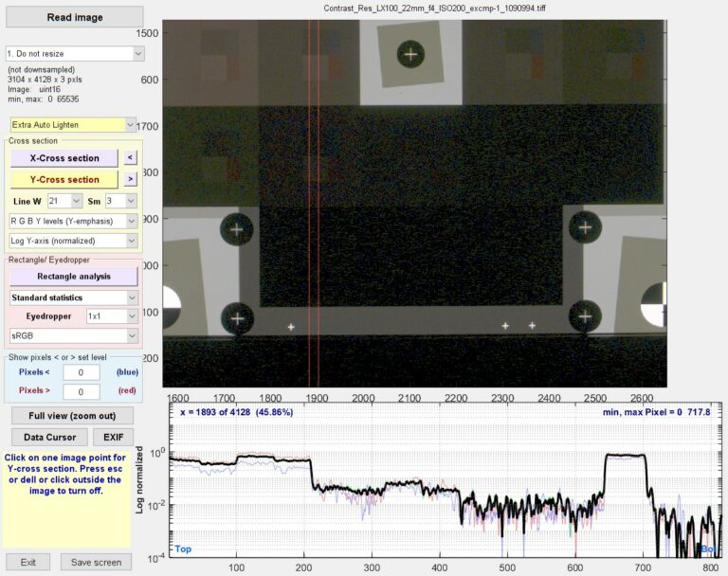The height and width of the screenshot is (576, 728).
Task: Open the 'Do not resize' dropdown
Action: coord(75,53)
